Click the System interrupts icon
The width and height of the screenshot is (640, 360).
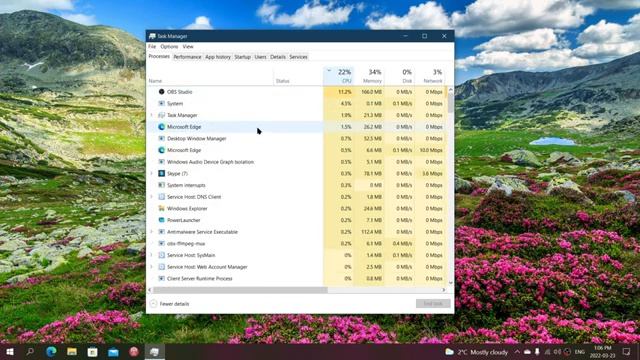[x=162, y=185]
